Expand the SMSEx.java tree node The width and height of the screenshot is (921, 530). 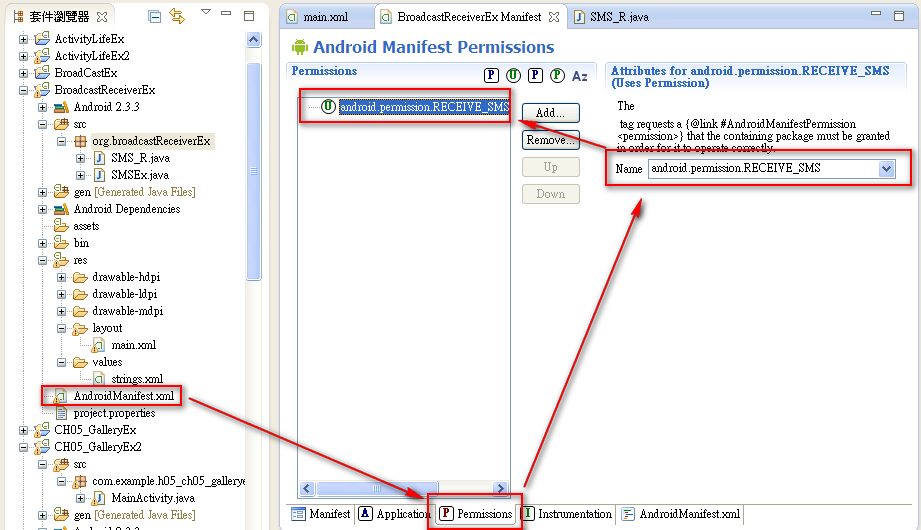pyautogui.click(x=80, y=176)
